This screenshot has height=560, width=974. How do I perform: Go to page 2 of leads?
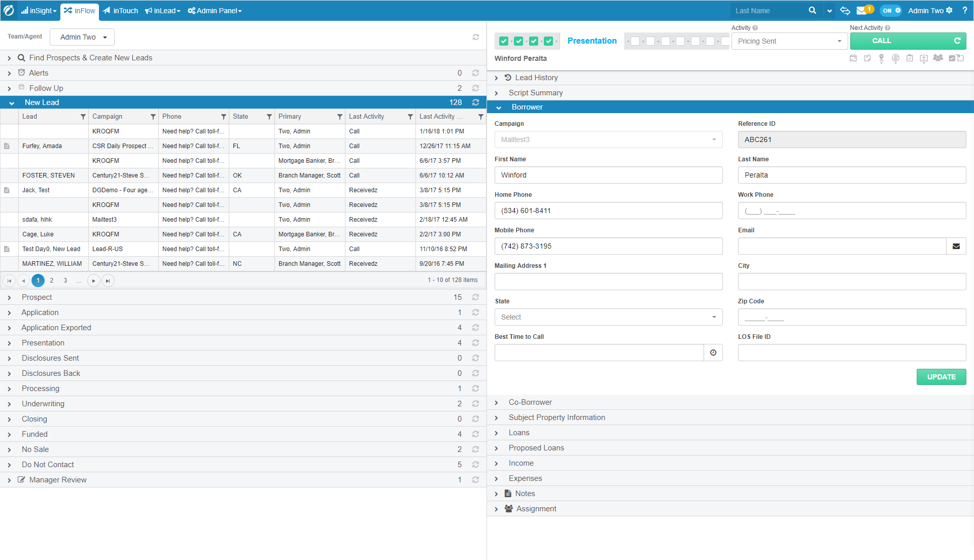point(52,281)
